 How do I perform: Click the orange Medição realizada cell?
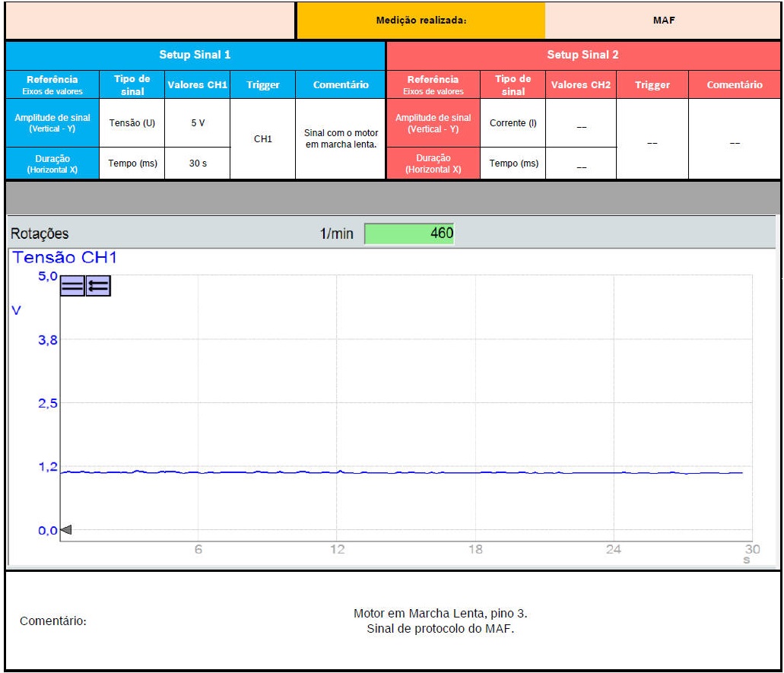click(421, 21)
